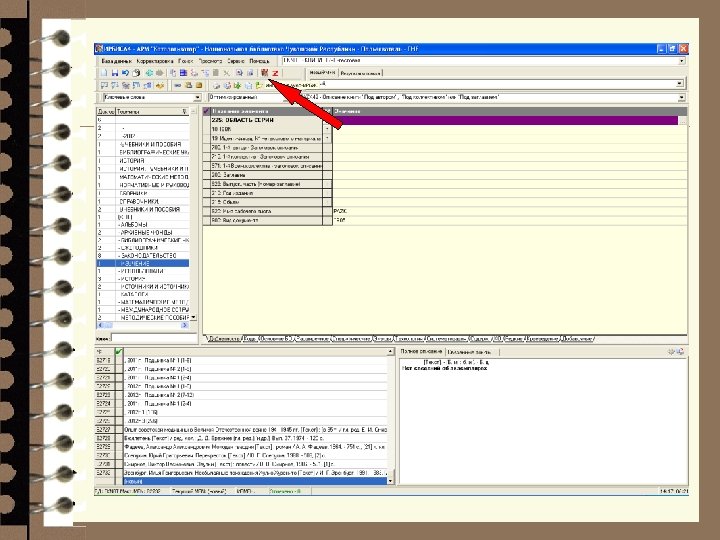Click the first icon in the second toolbar row
The height and width of the screenshot is (540, 720).
tap(104, 85)
